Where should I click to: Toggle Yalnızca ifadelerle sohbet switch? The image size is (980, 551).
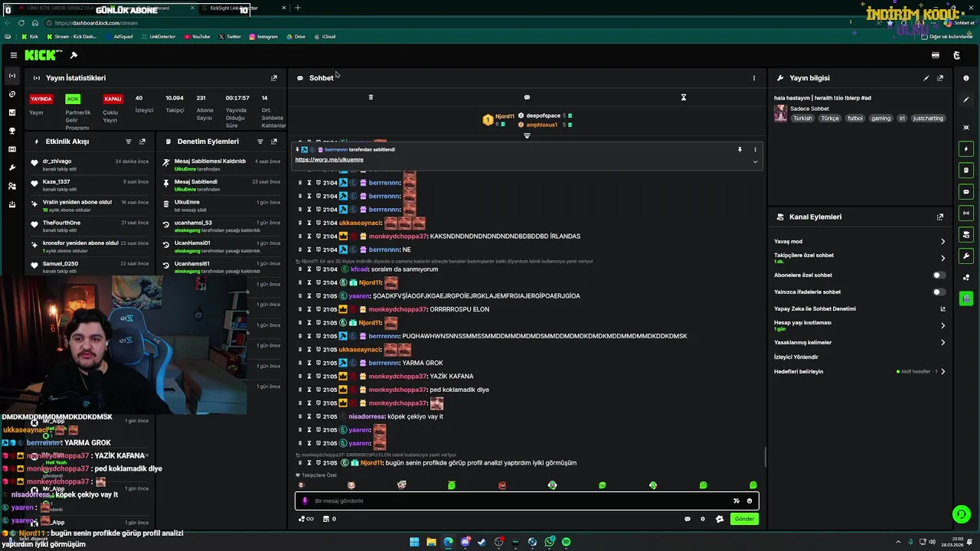[939, 292]
